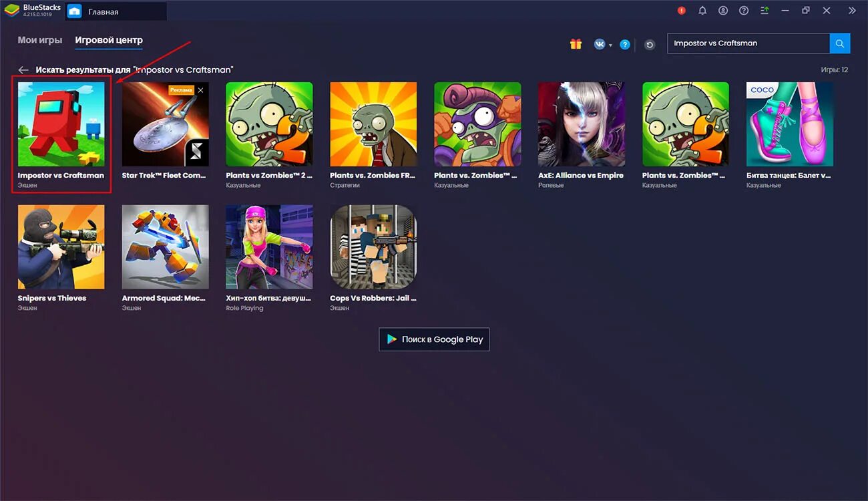The width and height of the screenshot is (868, 501).
Task: Click the gift box icon
Action: (576, 44)
